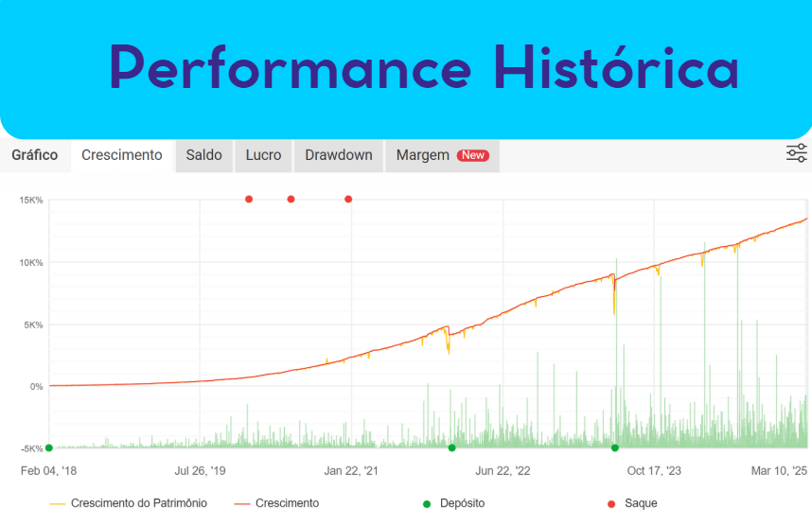Open the chart settings sliders icon
The height and width of the screenshot is (526, 812).
(797, 153)
